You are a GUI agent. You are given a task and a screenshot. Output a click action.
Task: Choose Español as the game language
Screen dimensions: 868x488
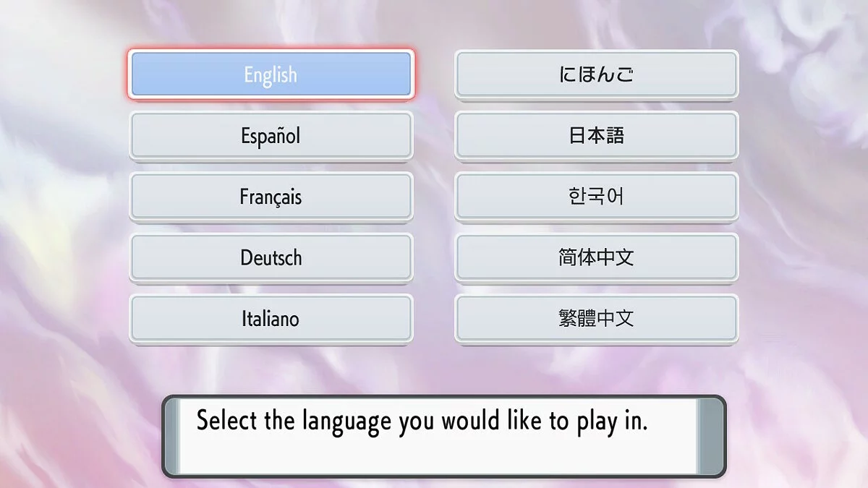[x=271, y=136]
